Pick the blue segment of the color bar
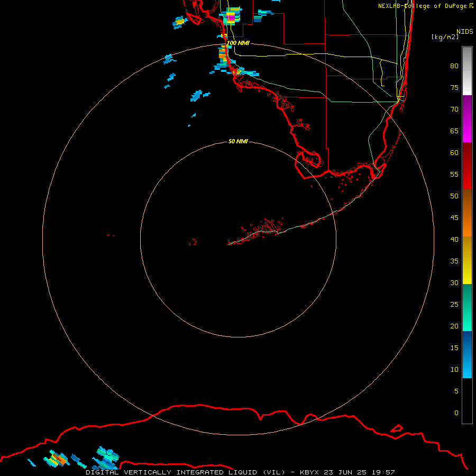The image size is (476, 476). pyautogui.click(x=467, y=354)
